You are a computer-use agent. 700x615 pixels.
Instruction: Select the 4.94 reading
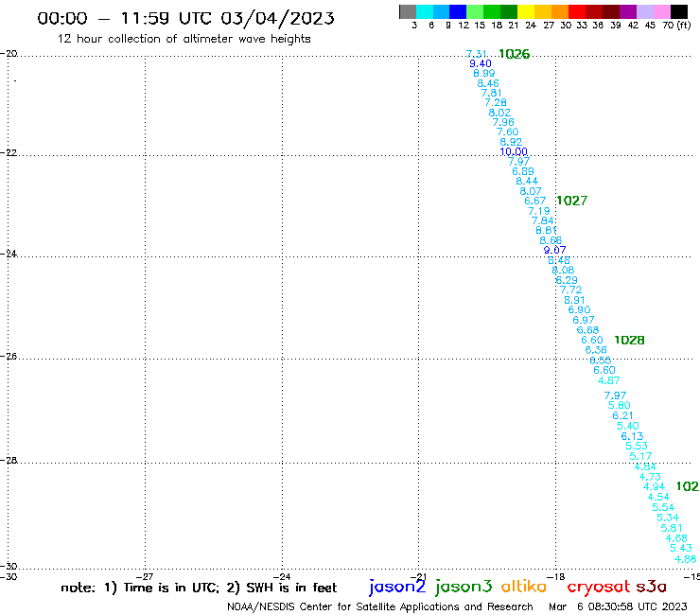(654, 487)
